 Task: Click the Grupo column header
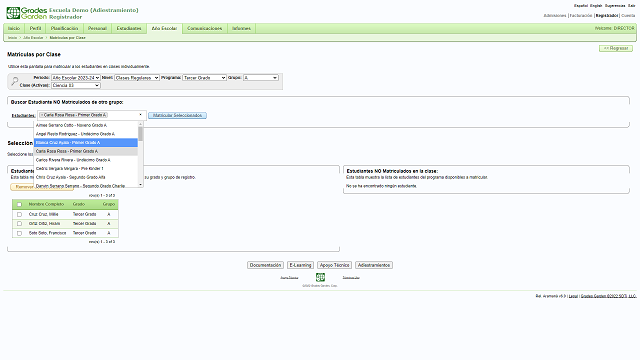tap(109, 204)
